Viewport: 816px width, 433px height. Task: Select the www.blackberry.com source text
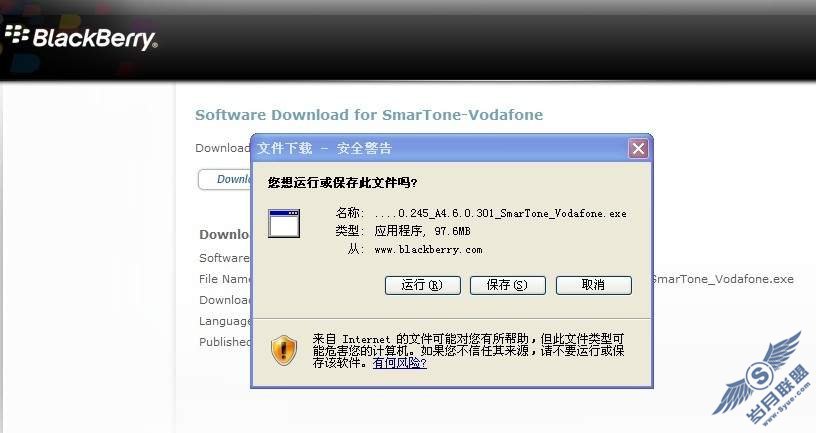(428, 250)
